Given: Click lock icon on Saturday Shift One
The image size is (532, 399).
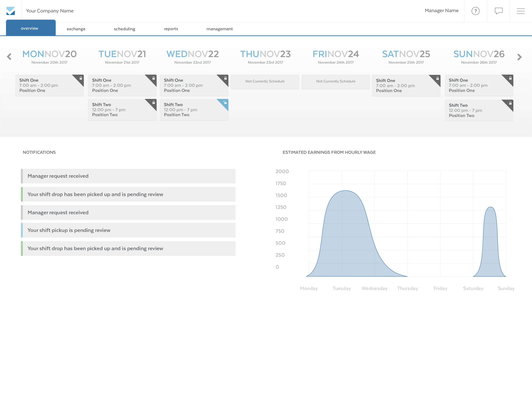Looking at the screenshot, I should click(x=438, y=78).
